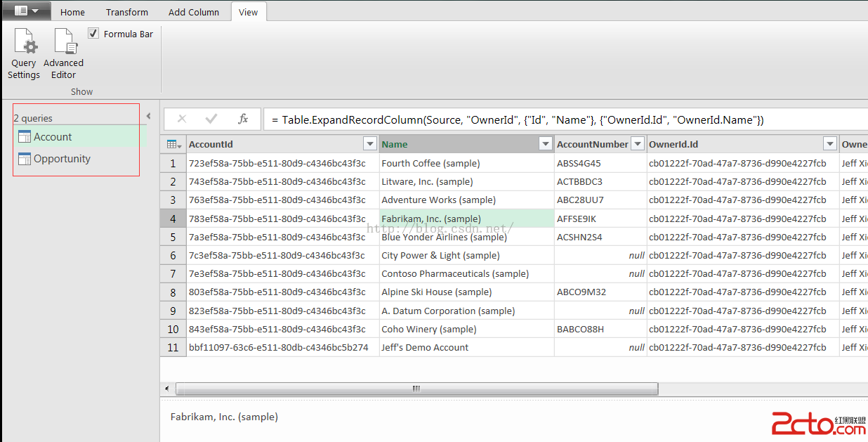Viewport: 868px width, 442px height.
Task: Select the View tab
Action: click(x=249, y=12)
